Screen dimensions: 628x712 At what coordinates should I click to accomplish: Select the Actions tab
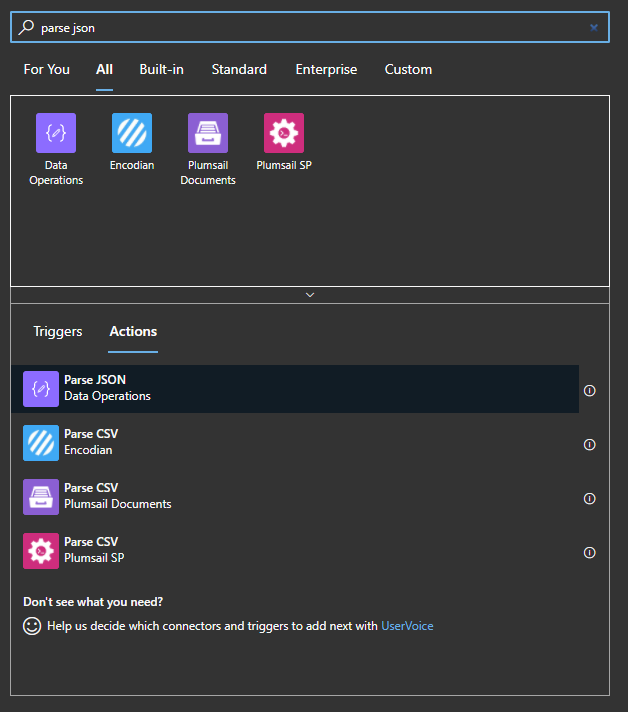click(x=133, y=331)
